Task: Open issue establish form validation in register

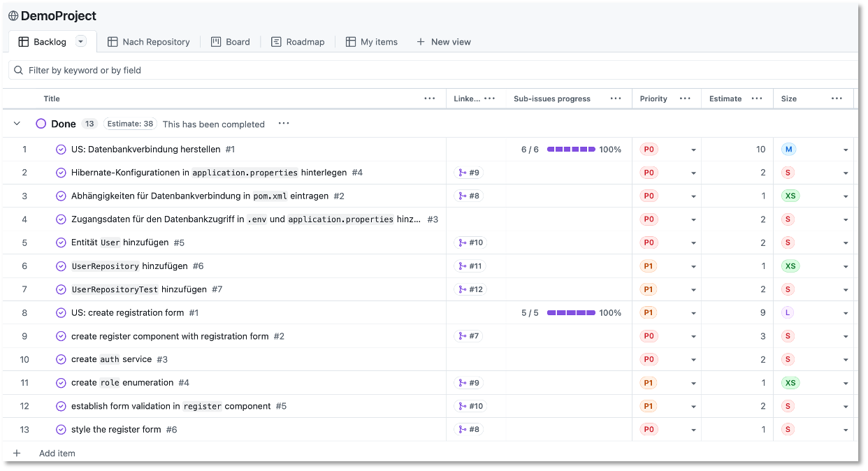Action: click(171, 406)
